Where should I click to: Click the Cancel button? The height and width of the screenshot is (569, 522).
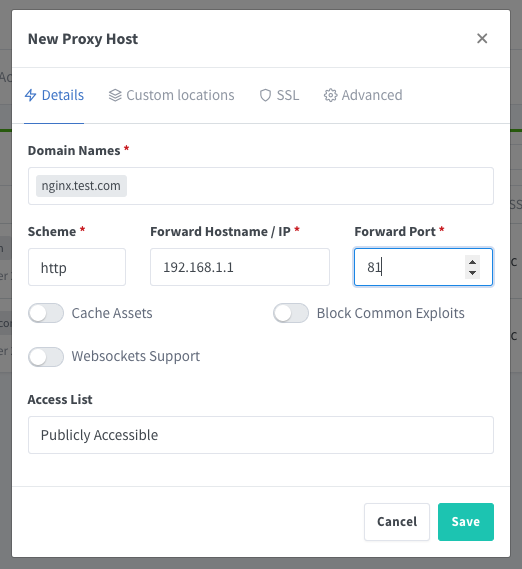coord(397,522)
